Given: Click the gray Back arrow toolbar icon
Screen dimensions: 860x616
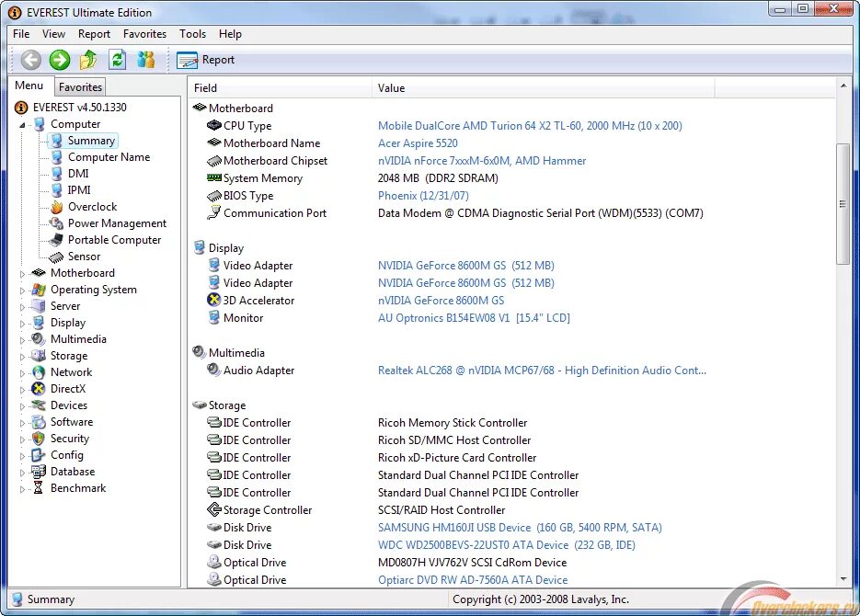Looking at the screenshot, I should (x=30, y=60).
